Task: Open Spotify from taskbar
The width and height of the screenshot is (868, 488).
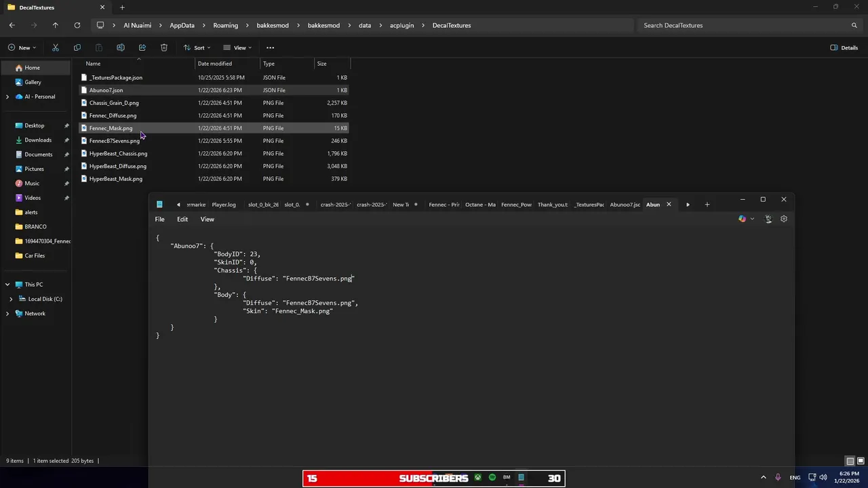Action: point(492,478)
